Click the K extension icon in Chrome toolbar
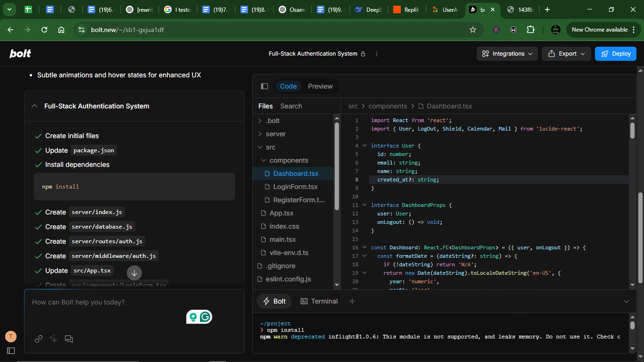This screenshot has height=362, width=644. coord(496,30)
